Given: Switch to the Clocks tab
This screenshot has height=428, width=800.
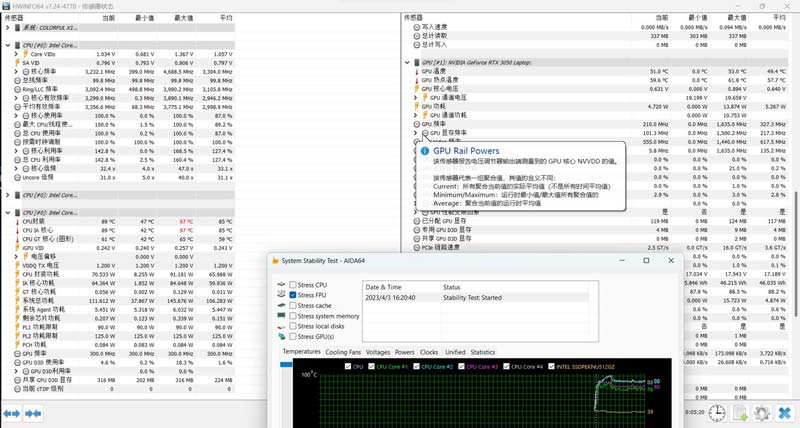Looking at the screenshot, I should click(x=429, y=352).
